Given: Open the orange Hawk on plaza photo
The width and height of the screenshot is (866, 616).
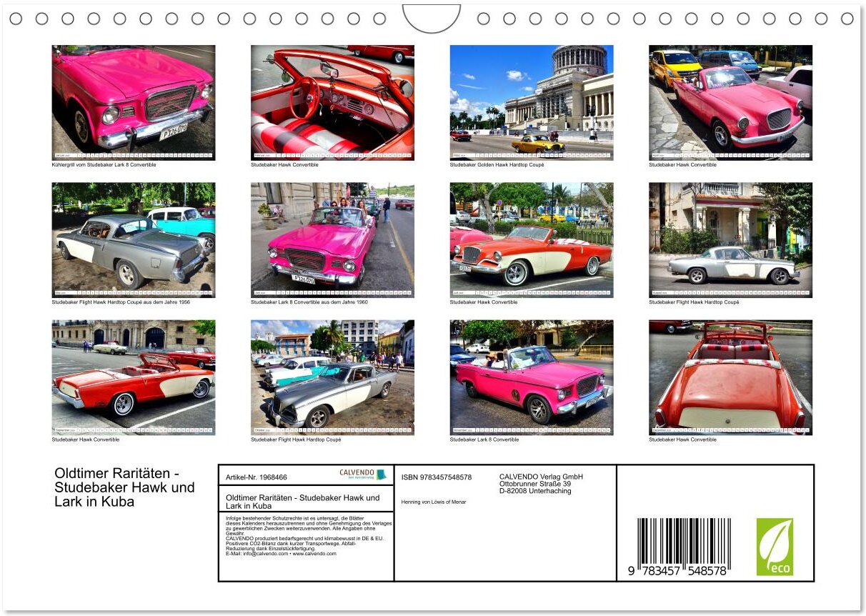Looking at the screenshot, I should 134,377.
